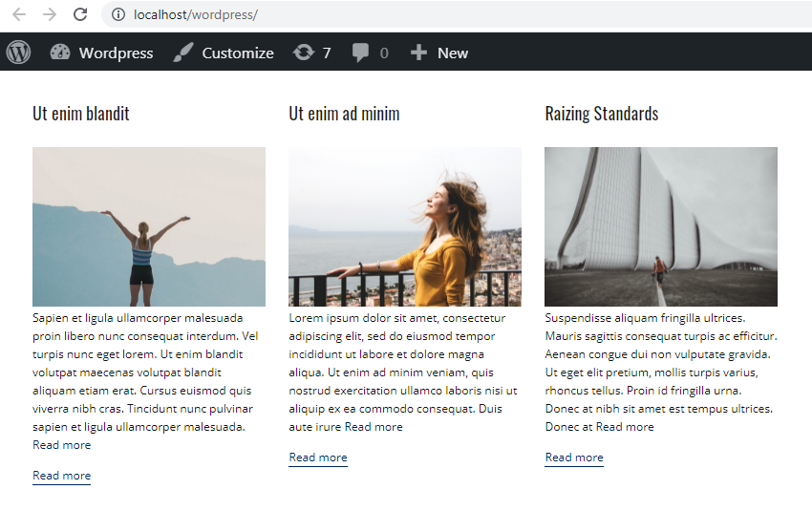
Task: Open the New content menu
Action: pos(439,53)
